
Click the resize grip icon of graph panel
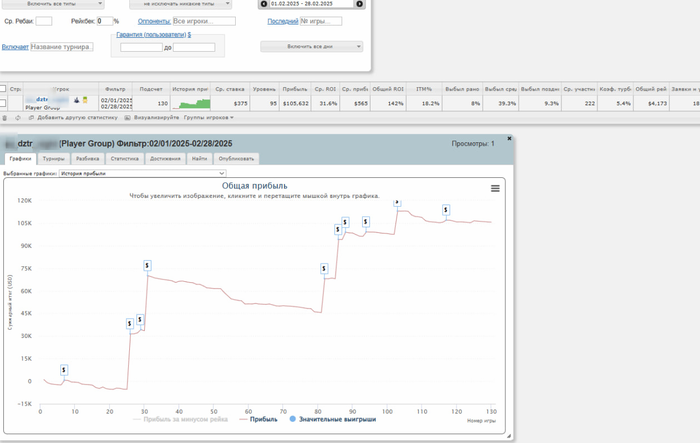click(509, 436)
